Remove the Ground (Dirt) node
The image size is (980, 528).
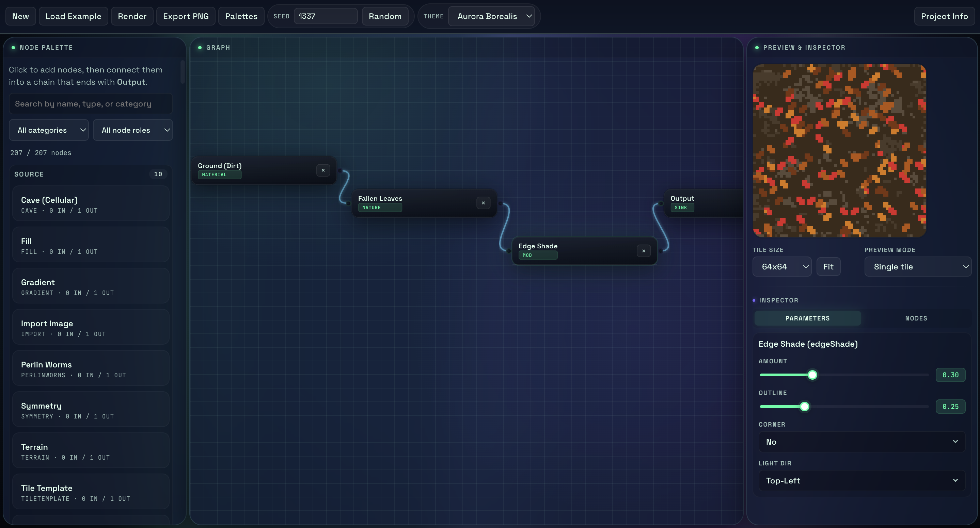click(323, 170)
